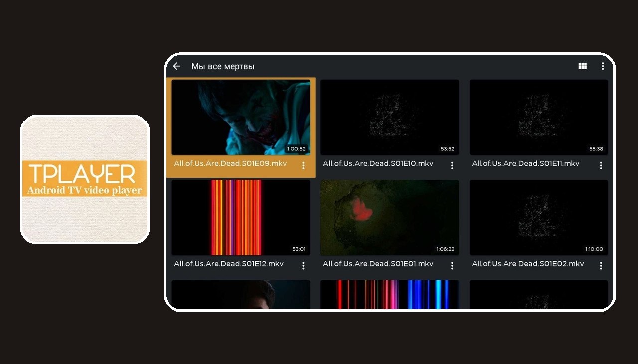Select the All.of.Us.Are.Dead.S01E09.mkv file name
Viewport: 638px width, 364px height.
coord(230,163)
